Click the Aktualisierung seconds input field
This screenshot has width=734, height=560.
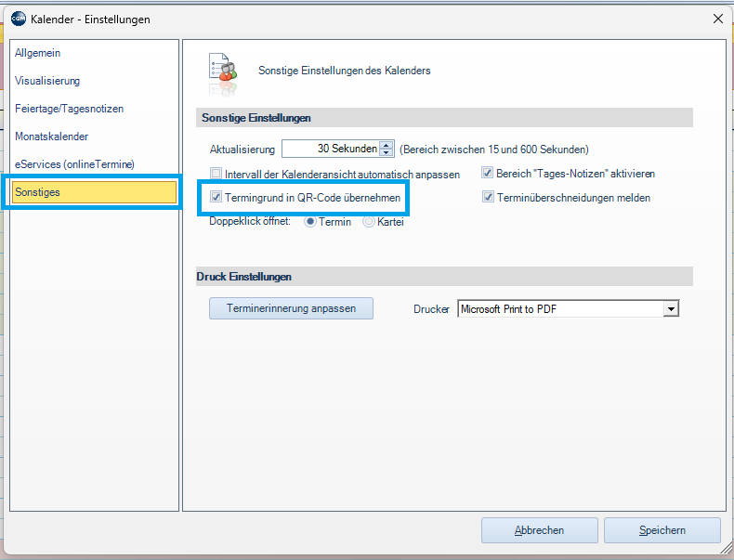(x=330, y=149)
